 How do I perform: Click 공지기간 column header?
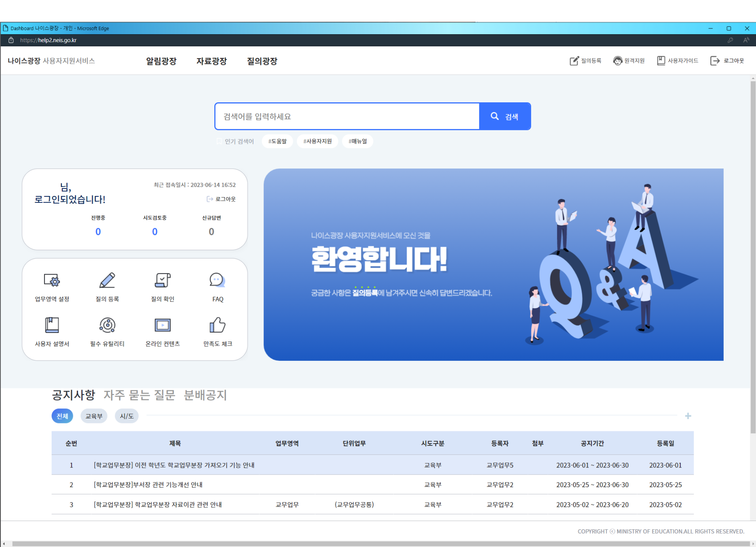tap(592, 443)
